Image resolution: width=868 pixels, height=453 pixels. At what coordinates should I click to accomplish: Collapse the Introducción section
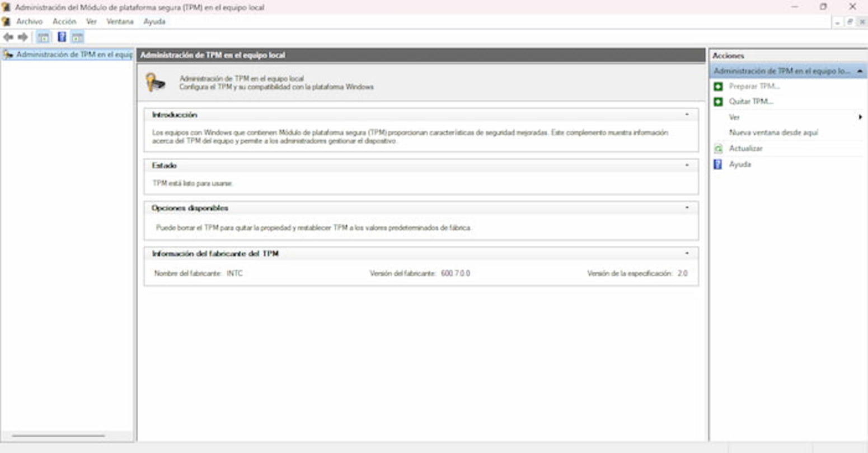[687, 115]
